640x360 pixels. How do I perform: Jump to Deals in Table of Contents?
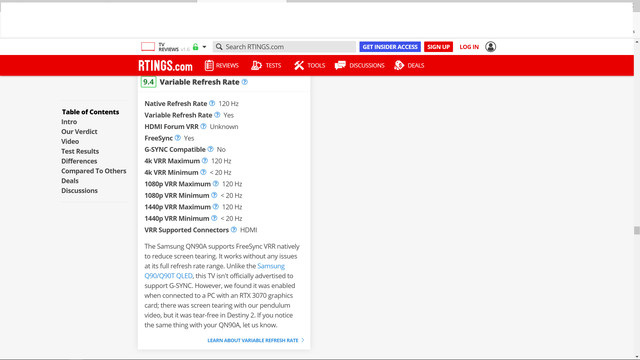(70, 180)
